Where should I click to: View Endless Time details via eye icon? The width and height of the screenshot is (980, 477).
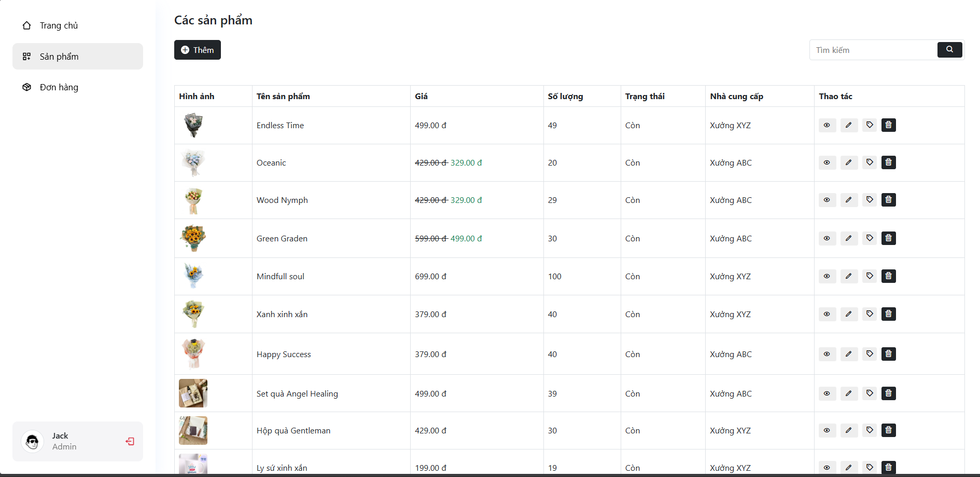point(827,125)
